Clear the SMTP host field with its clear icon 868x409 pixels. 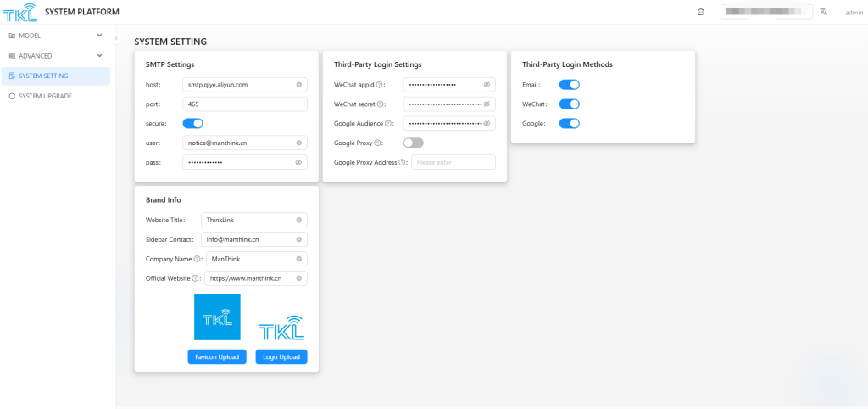coord(298,85)
